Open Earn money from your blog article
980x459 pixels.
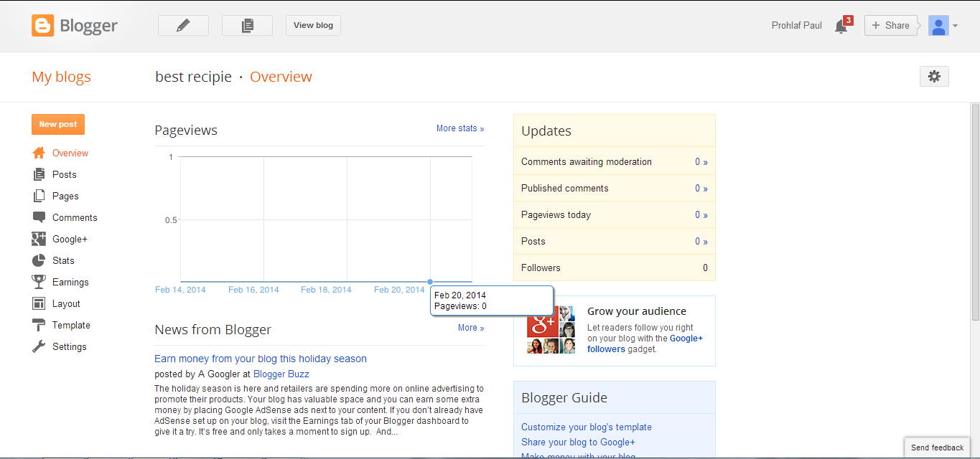tap(261, 359)
